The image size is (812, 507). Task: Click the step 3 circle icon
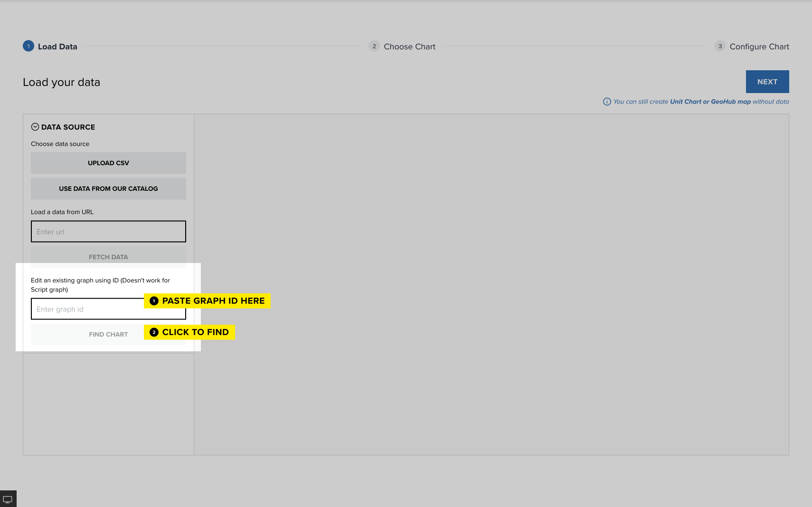[x=720, y=46]
